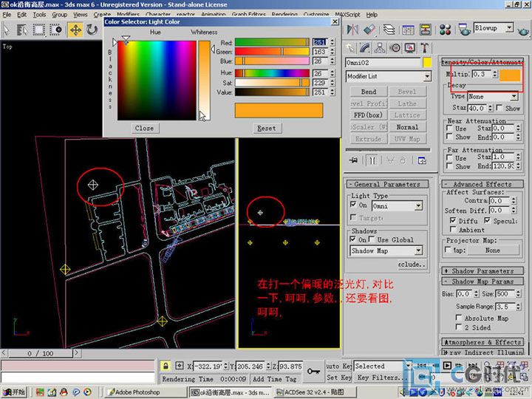This screenshot has height=399, width=532.
Task: Toggle the selection lock padlock icon
Action: click(x=166, y=366)
